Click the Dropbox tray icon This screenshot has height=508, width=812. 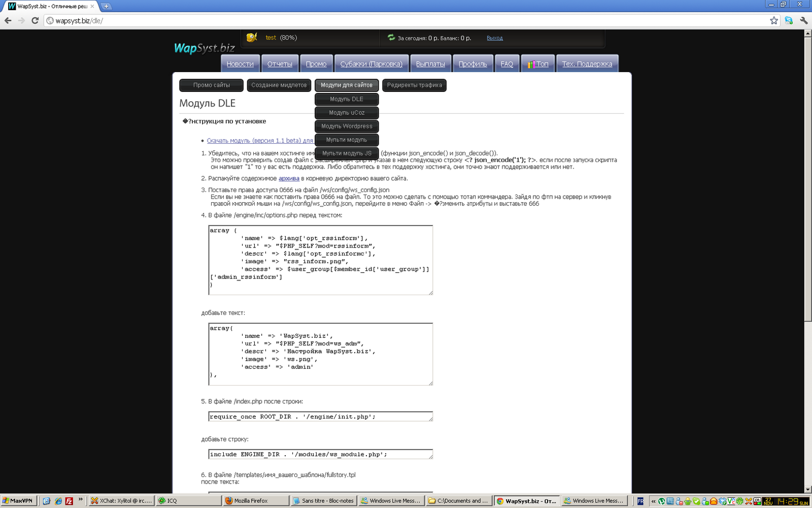pos(723,501)
